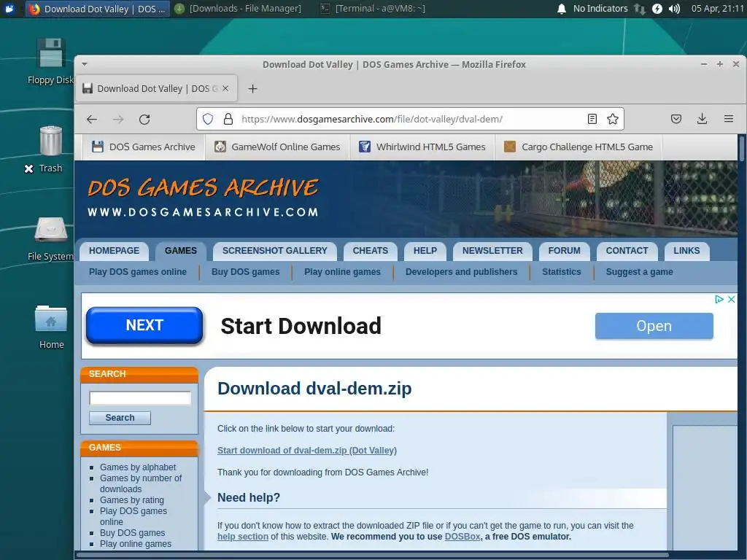Open DOS Games Archive bookmark
The image size is (747, 560).
(x=144, y=147)
